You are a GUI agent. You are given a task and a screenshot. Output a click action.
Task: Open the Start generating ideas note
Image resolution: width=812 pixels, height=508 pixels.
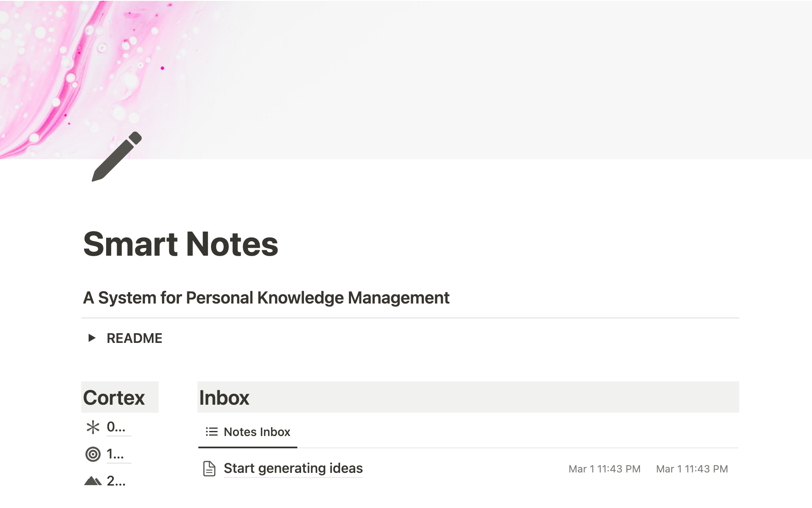tap(293, 468)
